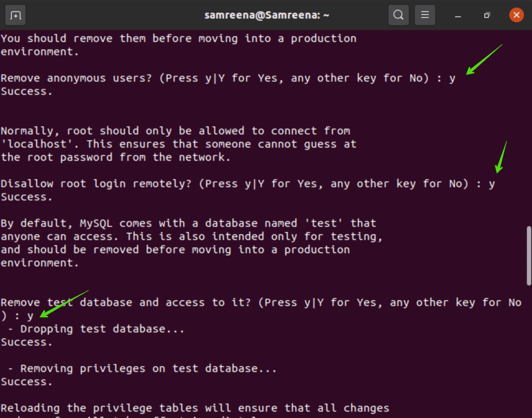Open a new terminal tab
The width and height of the screenshot is (532, 418).
16,15
